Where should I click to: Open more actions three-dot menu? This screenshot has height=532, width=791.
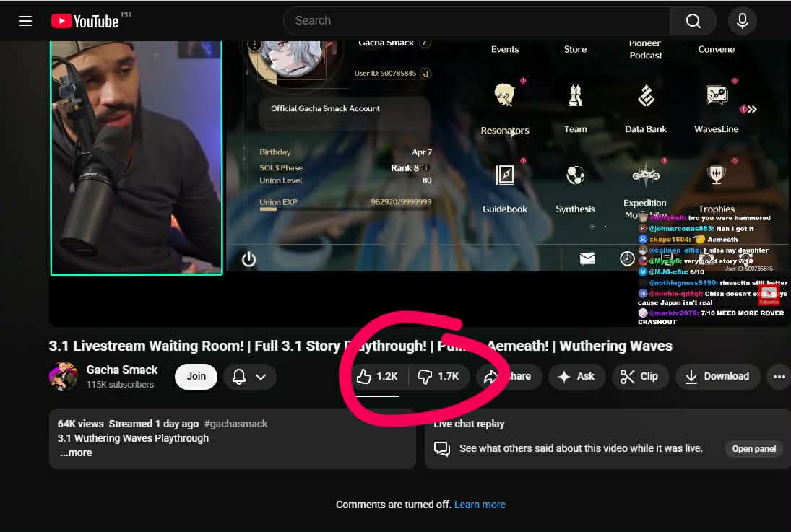tap(779, 376)
